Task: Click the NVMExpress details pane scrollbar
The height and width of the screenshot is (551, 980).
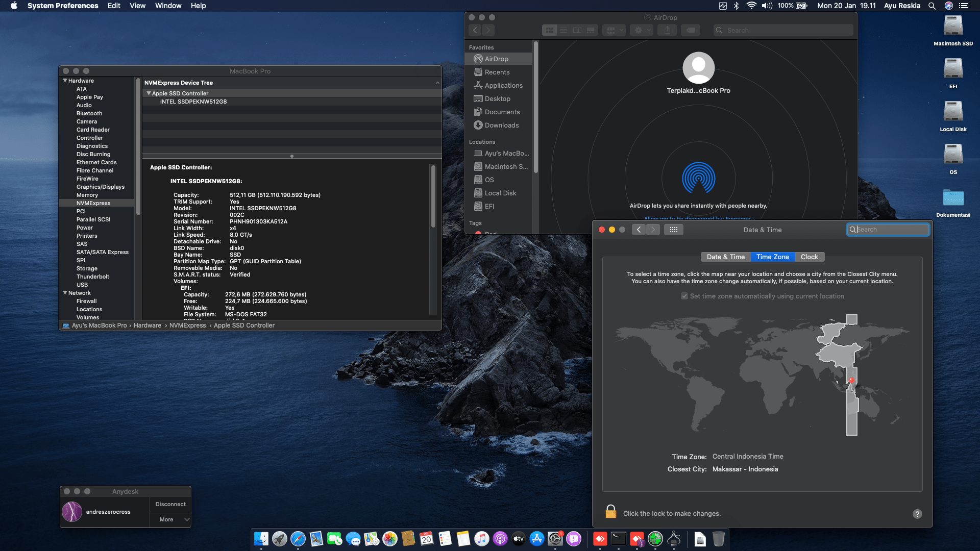Action: point(433,196)
